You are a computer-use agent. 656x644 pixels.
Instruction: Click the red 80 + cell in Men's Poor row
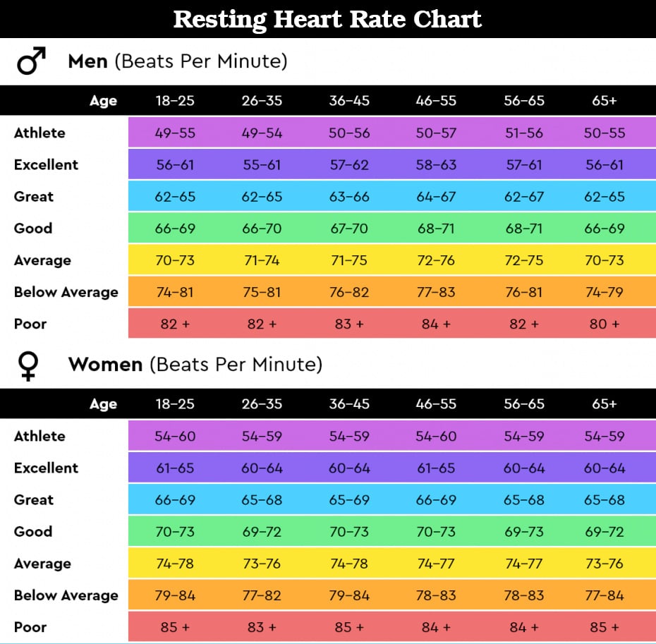coord(605,324)
